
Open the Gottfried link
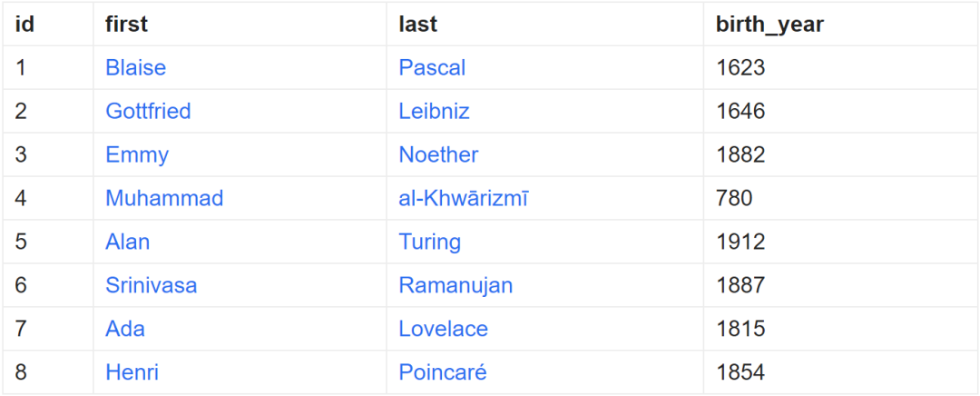pos(148,112)
